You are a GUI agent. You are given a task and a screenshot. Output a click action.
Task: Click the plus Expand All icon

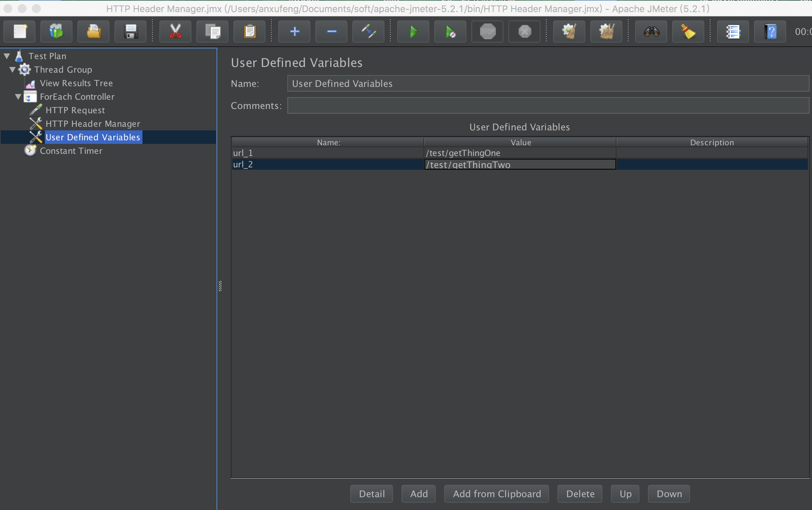[294, 32]
